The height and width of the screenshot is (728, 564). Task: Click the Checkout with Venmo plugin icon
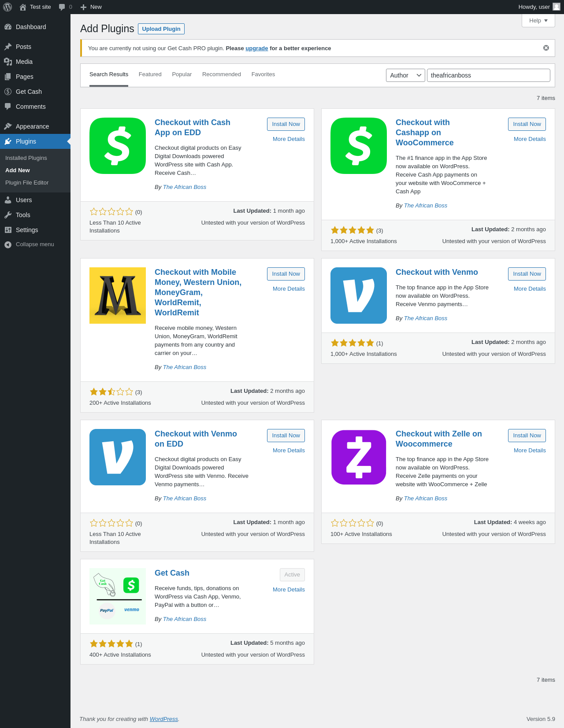[x=359, y=296]
